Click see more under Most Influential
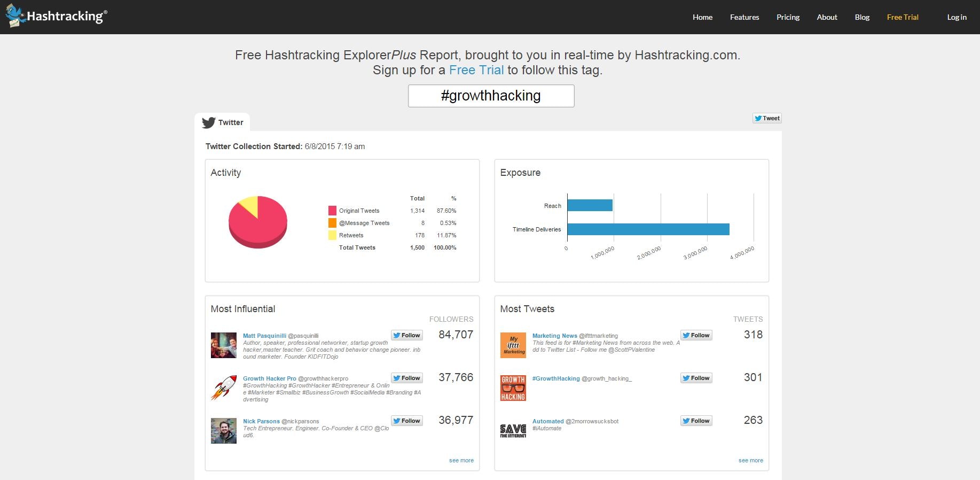The image size is (980, 480). click(x=461, y=460)
